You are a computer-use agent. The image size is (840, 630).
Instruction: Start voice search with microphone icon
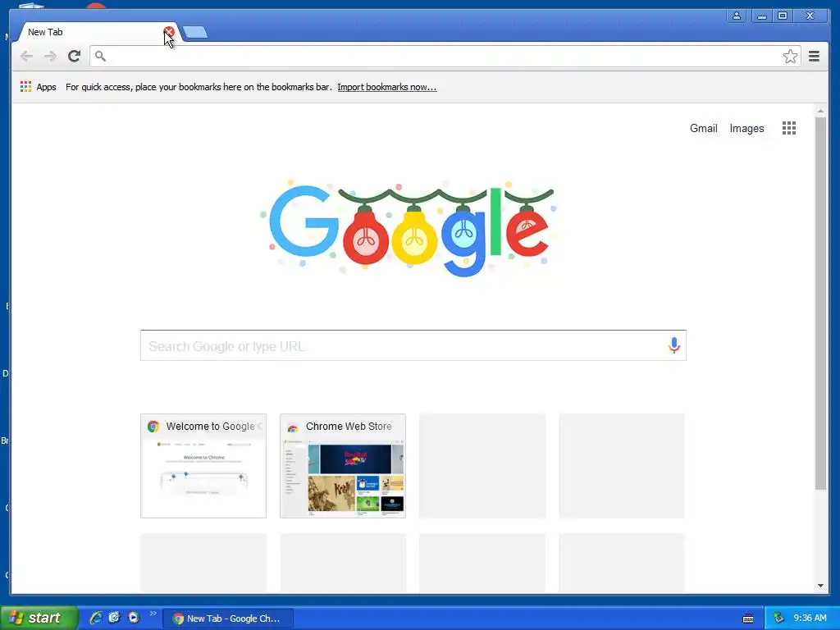(674, 345)
